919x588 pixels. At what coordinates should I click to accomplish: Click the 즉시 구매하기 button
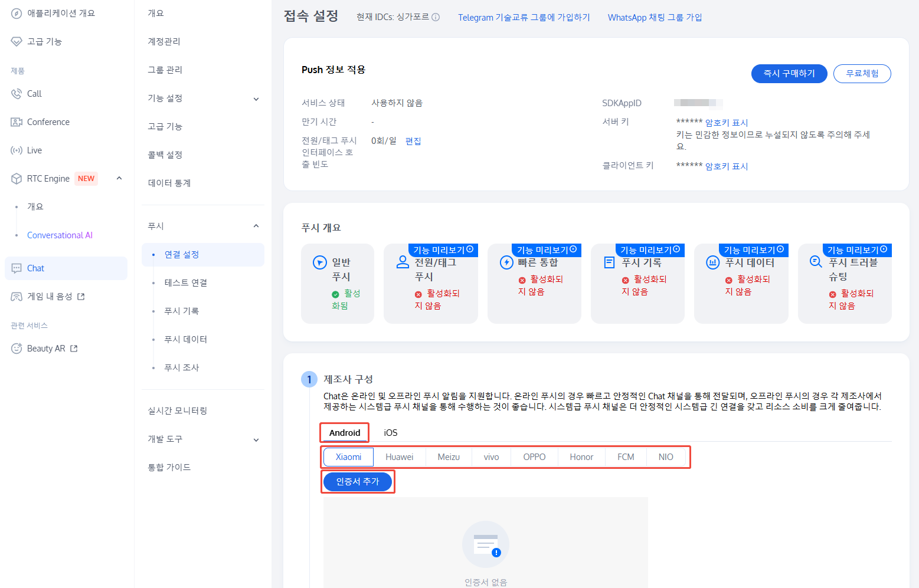coord(789,74)
